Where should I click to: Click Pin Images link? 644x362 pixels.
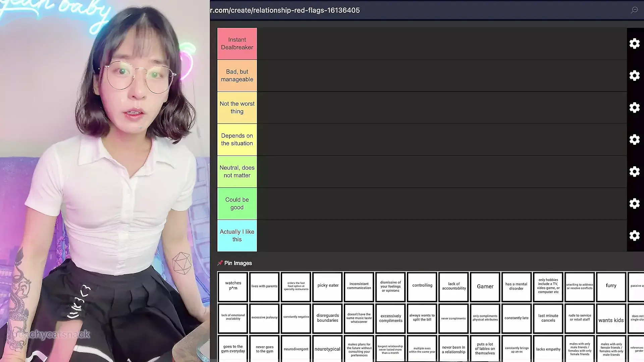pyautogui.click(x=238, y=263)
